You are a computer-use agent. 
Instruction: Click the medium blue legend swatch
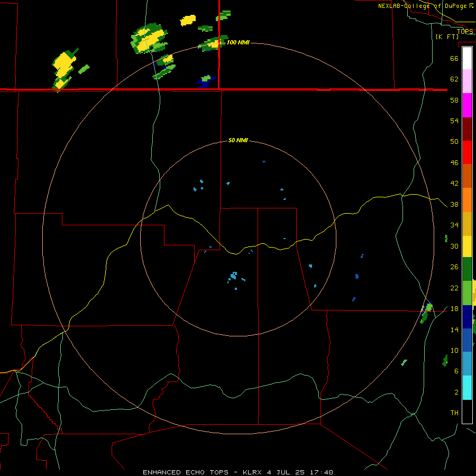point(467,340)
